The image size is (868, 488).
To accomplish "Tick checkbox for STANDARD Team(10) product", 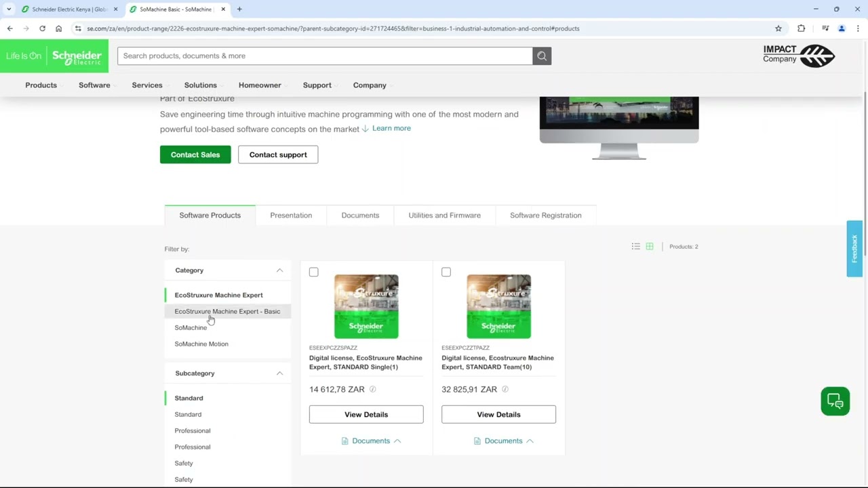I will [446, 272].
